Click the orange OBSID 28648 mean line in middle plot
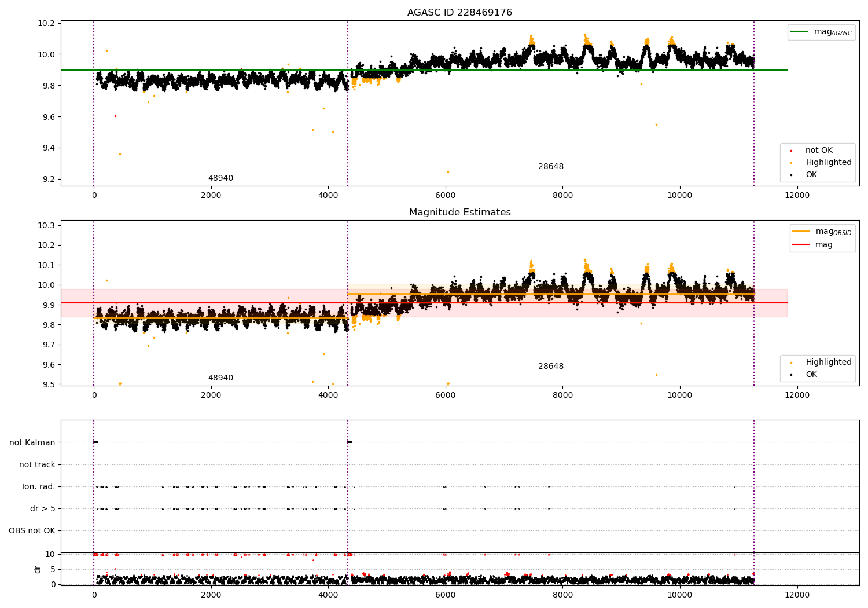The width and height of the screenshot is (868, 608). [550, 294]
